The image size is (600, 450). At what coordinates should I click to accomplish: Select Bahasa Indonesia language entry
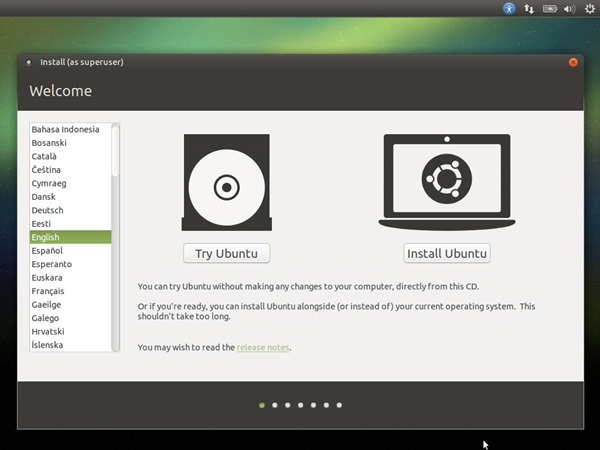coord(70,129)
